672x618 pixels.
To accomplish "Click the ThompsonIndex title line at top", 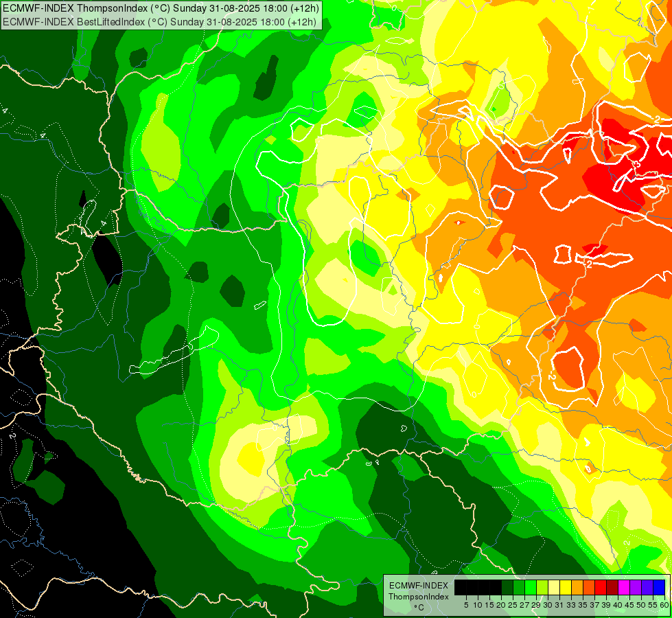I will pos(161,8).
